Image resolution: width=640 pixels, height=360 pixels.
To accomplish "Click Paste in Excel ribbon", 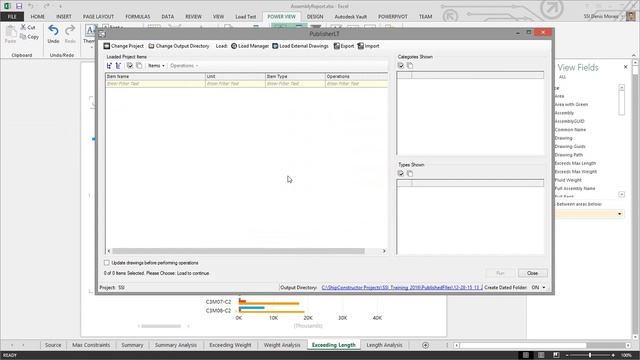I will pos(10,34).
